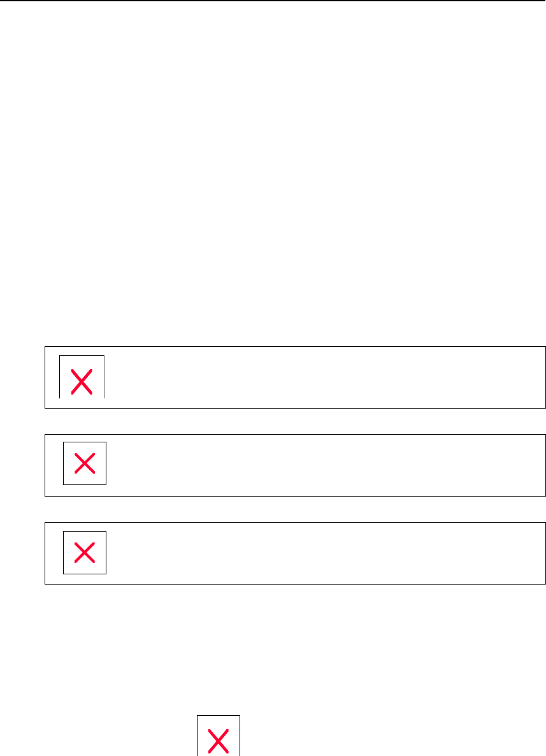Click the missing image thumbnail in the top box
The height and width of the screenshot is (756, 546).
82,377
